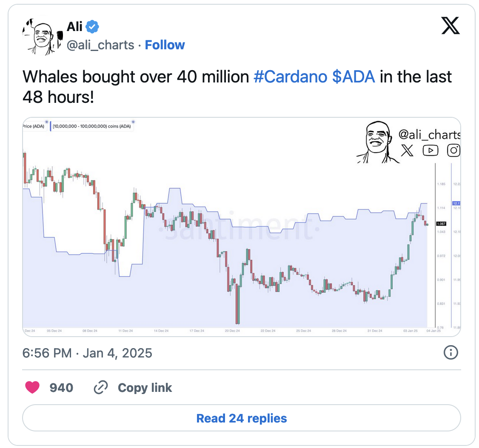Click the copy link chain icon

[x=100, y=387]
